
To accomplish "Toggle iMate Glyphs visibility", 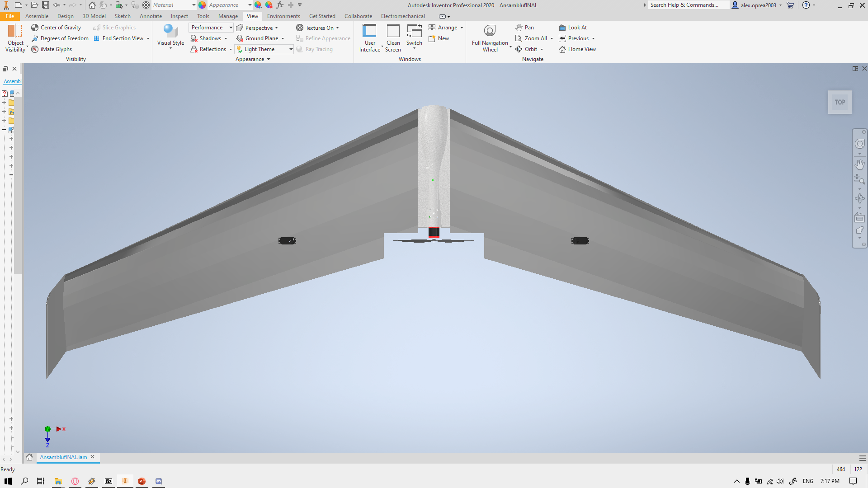I will (x=52, y=49).
